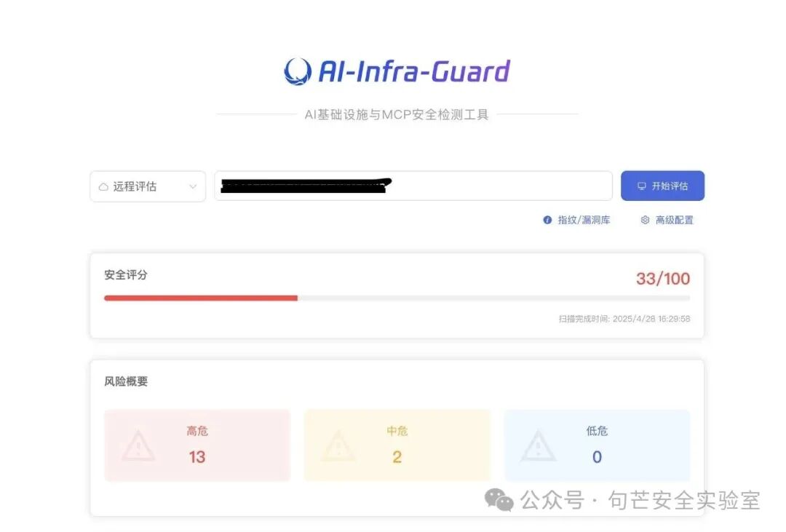Click the warning triangle in 低危 card
This screenshot has width=786, height=532.
539,445
